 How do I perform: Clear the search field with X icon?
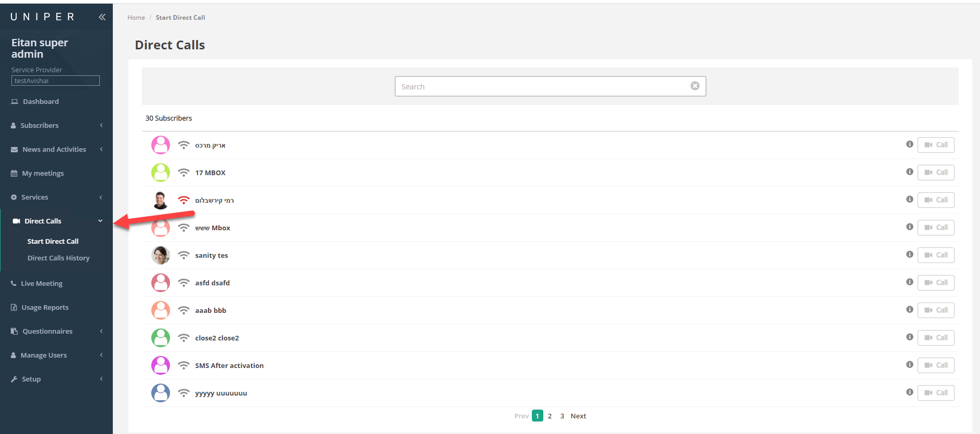[x=695, y=86]
